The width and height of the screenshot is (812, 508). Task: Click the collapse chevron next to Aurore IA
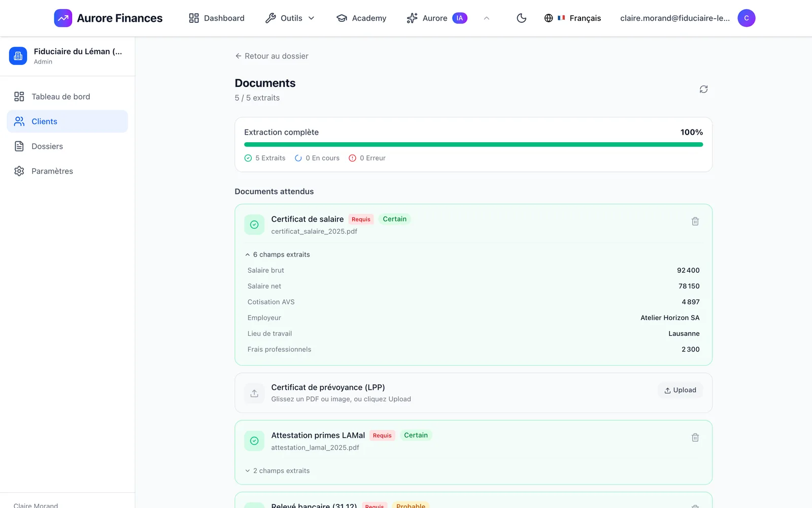(x=487, y=18)
